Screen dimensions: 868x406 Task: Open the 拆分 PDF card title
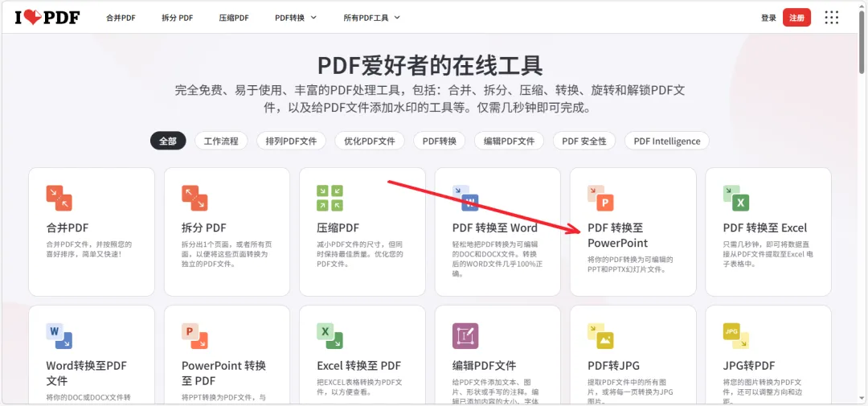click(203, 228)
